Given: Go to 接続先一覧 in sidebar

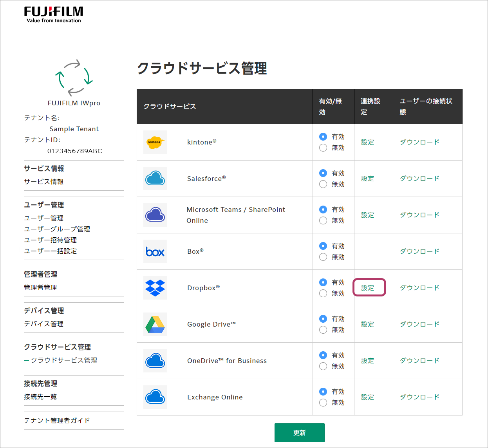Looking at the screenshot, I should pos(40,397).
